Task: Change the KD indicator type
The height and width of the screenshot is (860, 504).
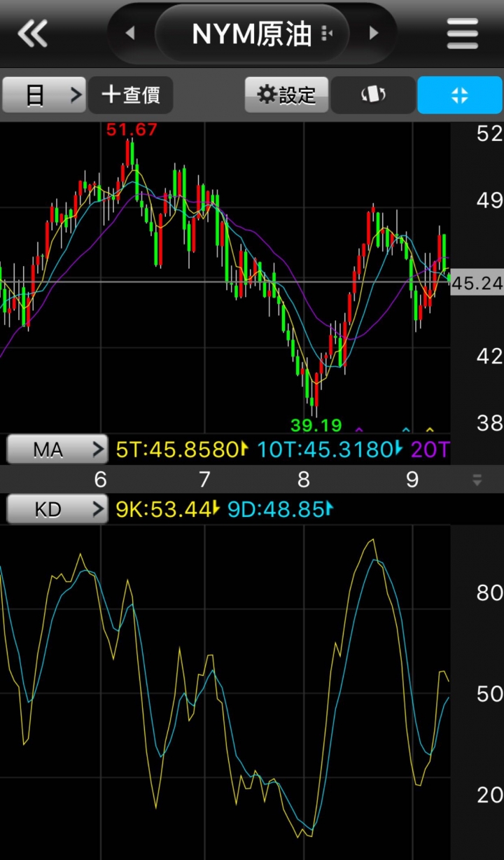Action: click(57, 509)
